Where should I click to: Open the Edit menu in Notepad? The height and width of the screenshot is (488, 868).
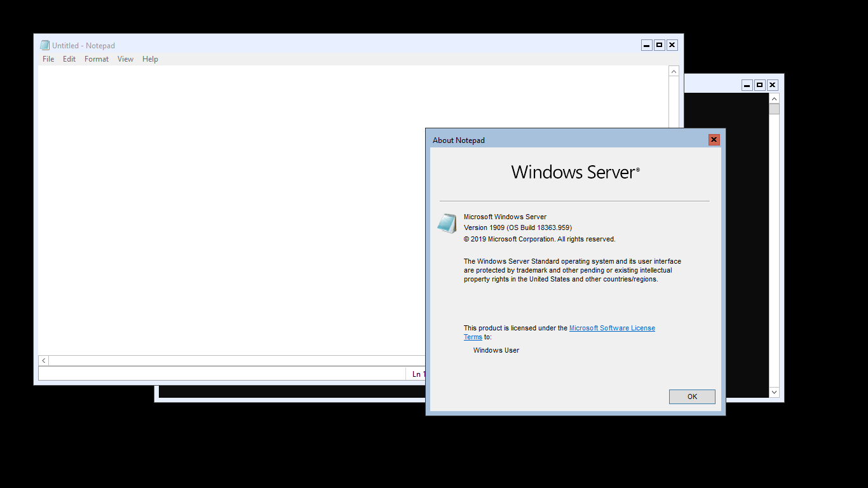point(69,59)
